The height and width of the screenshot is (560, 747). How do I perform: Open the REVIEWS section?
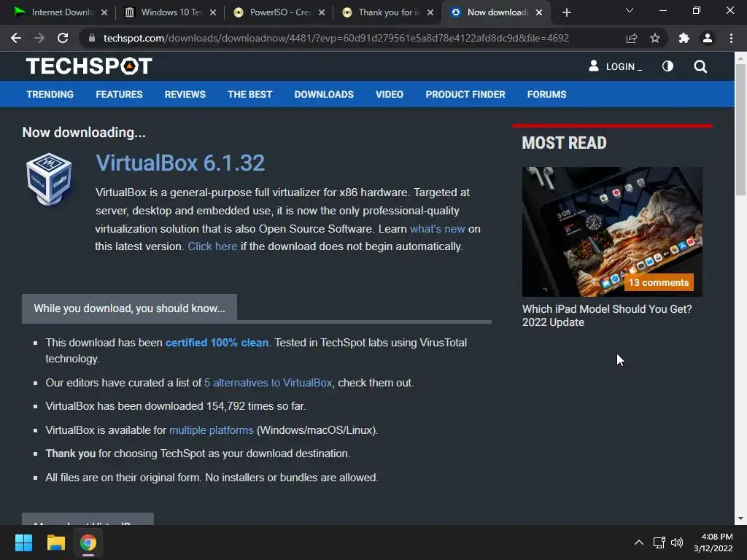tap(185, 94)
